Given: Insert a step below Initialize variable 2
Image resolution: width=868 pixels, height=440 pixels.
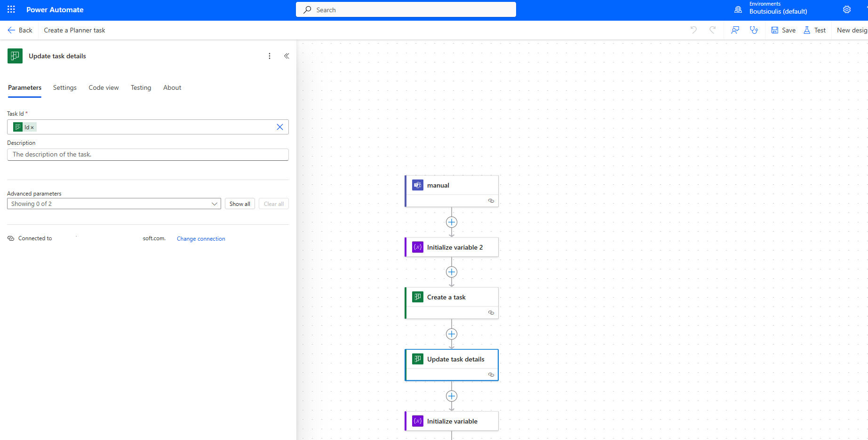Looking at the screenshot, I should [452, 272].
